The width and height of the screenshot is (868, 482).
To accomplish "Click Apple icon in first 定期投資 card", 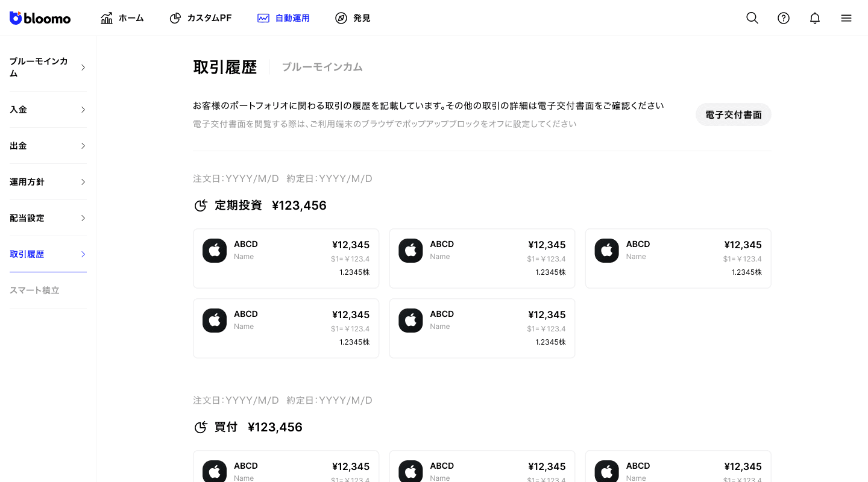I will (x=215, y=251).
